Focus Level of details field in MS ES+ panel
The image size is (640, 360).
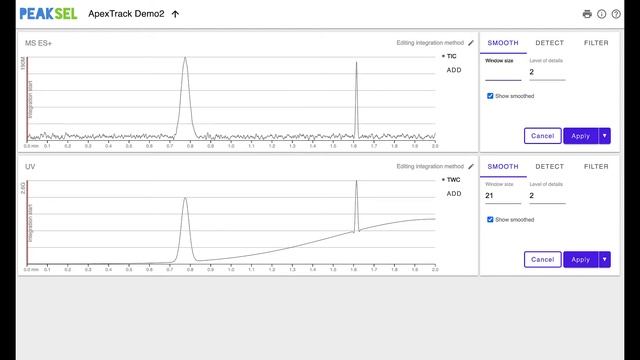[x=547, y=72]
